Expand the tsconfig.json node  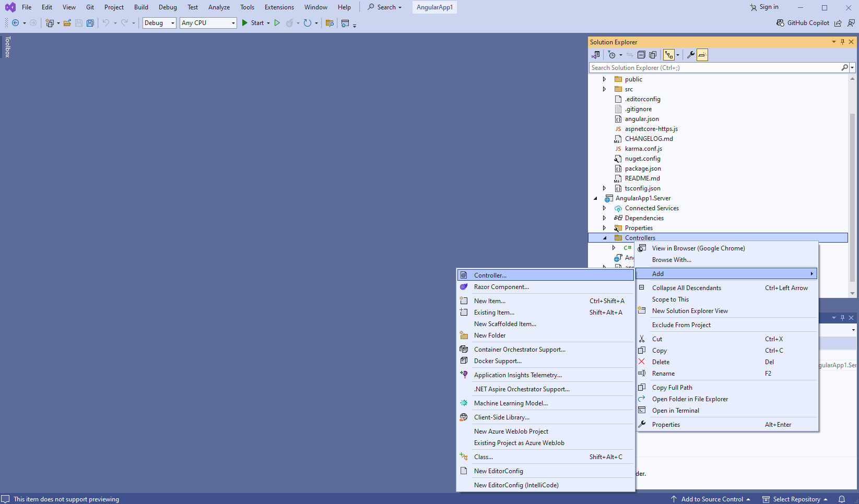(605, 188)
